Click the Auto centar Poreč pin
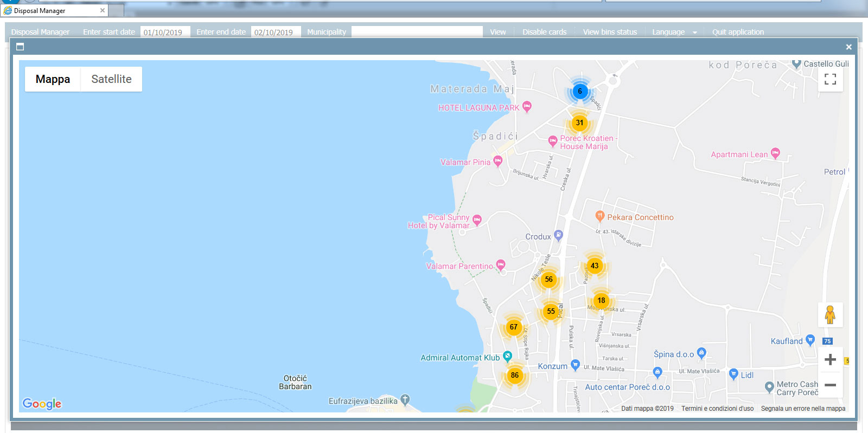The image size is (868, 433). click(658, 372)
